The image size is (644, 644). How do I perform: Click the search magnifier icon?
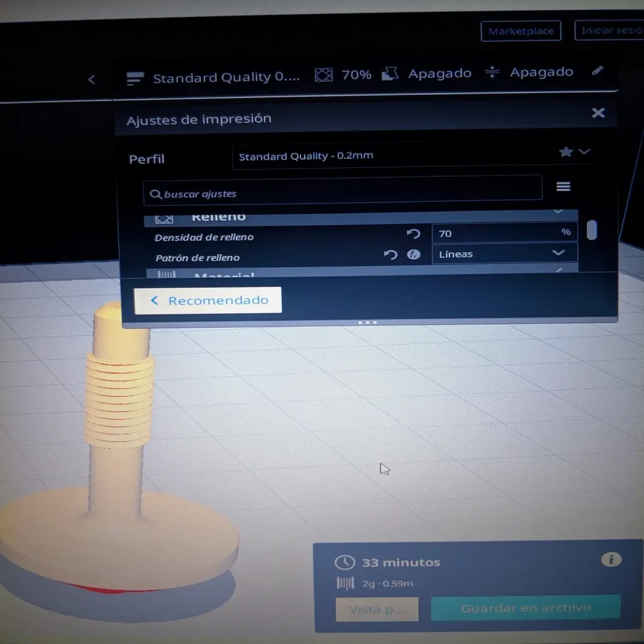(x=155, y=194)
